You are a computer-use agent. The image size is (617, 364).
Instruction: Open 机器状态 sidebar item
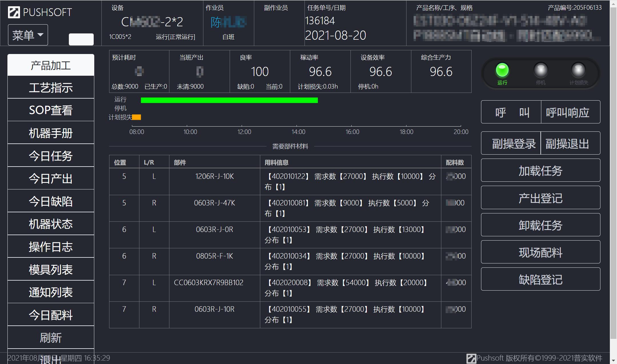click(51, 224)
